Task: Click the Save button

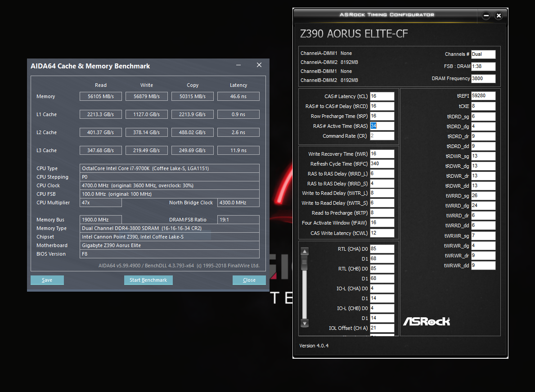Action: 47,280
